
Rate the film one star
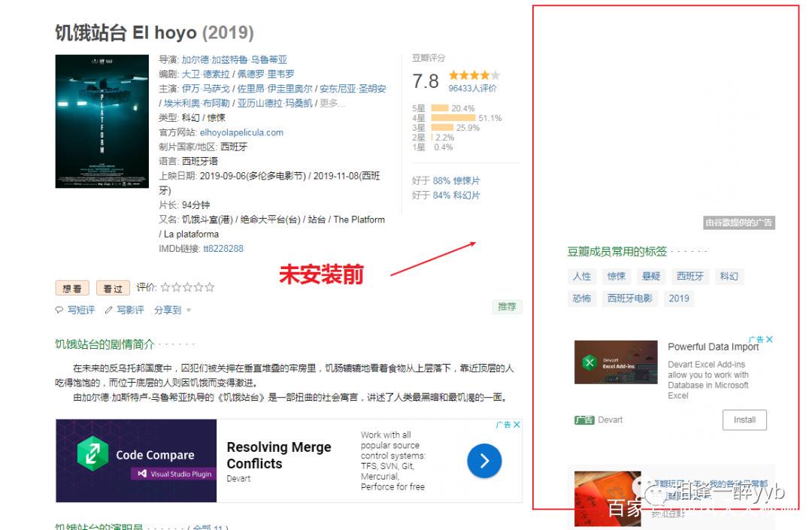pos(165,287)
